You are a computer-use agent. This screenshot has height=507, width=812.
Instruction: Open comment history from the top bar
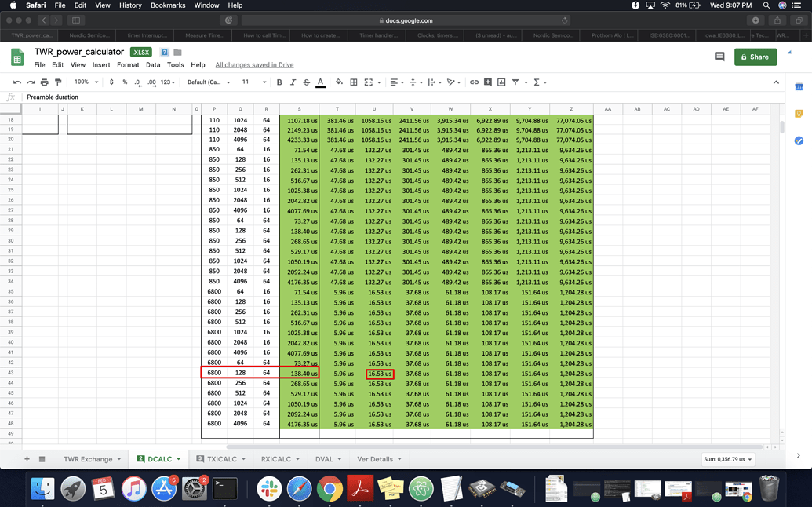(719, 57)
